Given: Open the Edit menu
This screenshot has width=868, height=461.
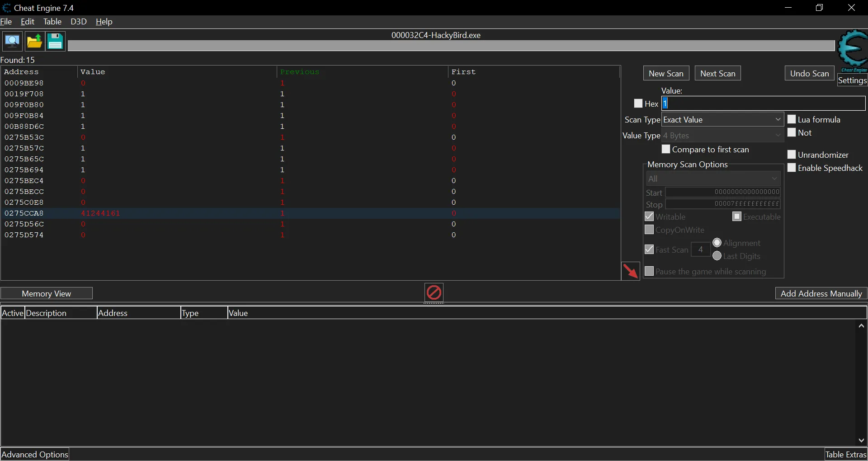Looking at the screenshot, I should pyautogui.click(x=28, y=22).
